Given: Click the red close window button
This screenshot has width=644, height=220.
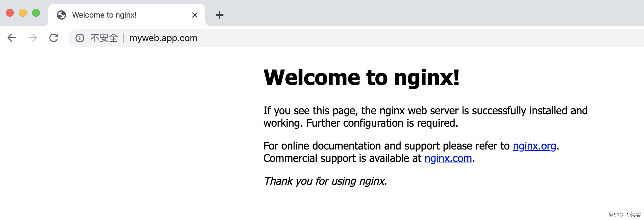Looking at the screenshot, I should point(10,13).
